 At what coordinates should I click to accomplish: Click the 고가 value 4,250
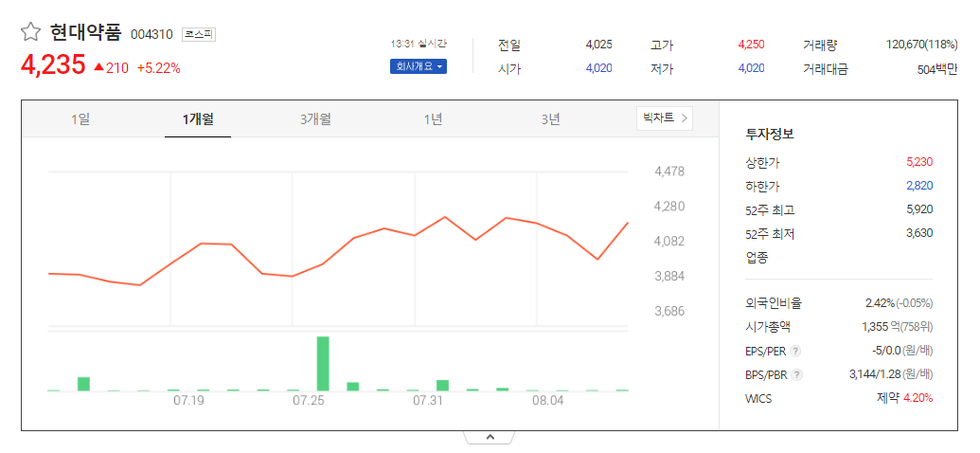(751, 45)
